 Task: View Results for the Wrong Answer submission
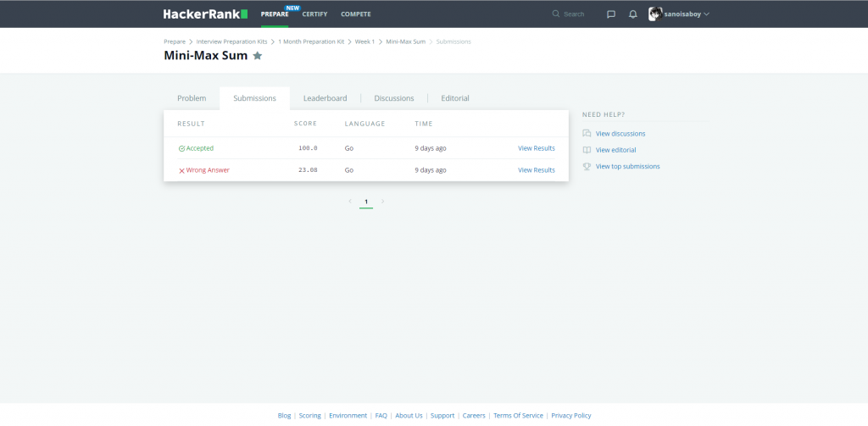pyautogui.click(x=537, y=170)
